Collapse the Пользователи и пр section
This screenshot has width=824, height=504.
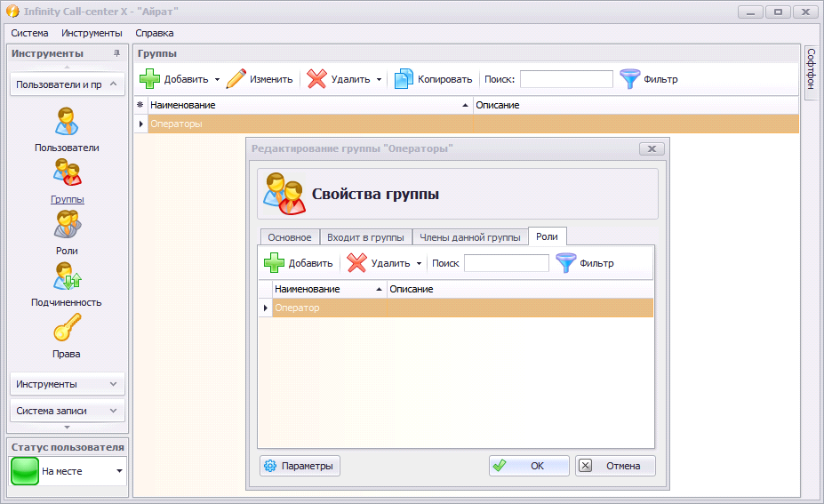113,84
